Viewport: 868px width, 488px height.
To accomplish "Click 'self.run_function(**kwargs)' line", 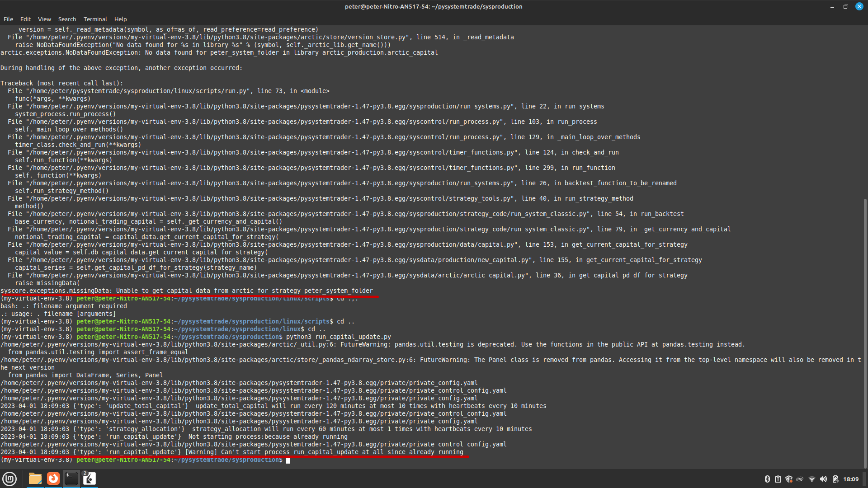I will [64, 160].
